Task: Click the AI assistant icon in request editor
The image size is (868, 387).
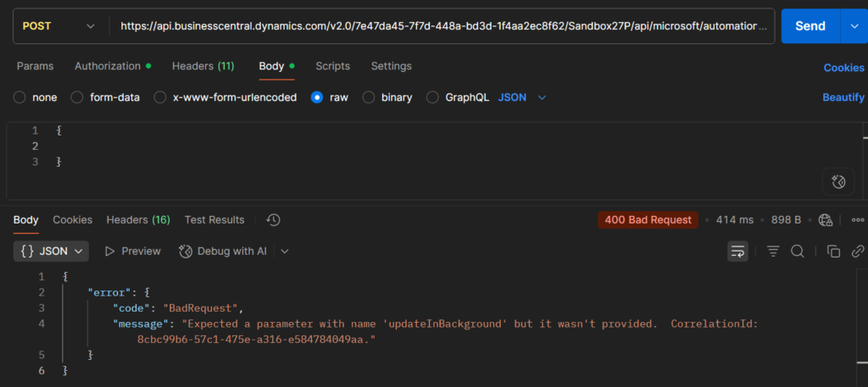Action: [x=837, y=180]
